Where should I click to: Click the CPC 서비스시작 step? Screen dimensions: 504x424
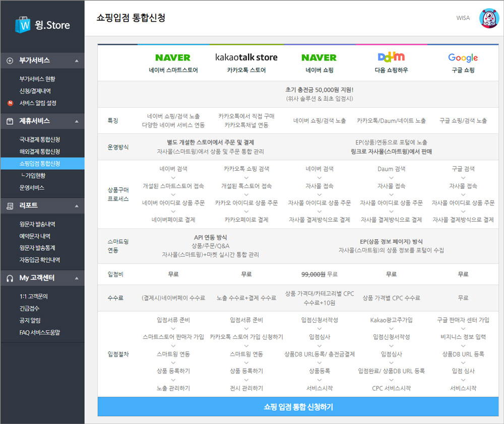[391, 388]
